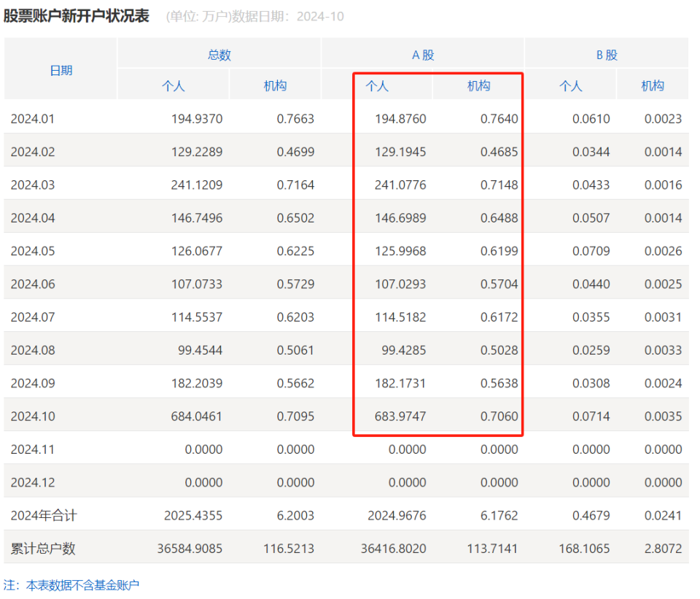
Task: Select the value 241.1209
Action: (x=197, y=185)
